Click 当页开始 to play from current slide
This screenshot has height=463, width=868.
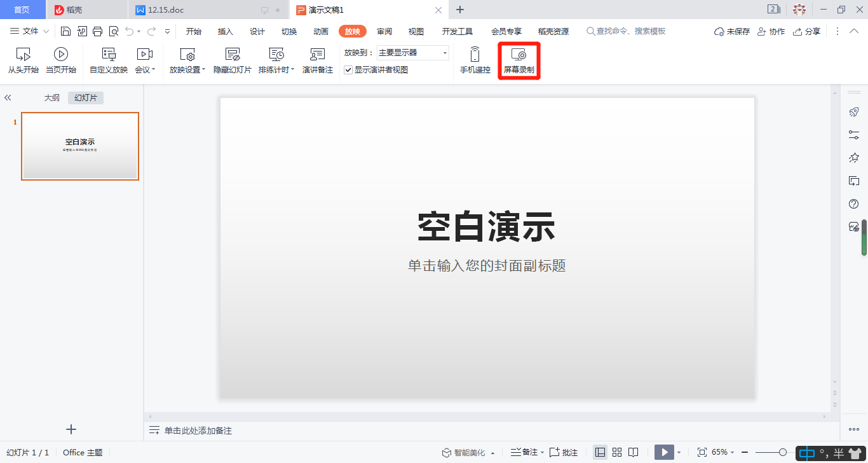(61, 55)
